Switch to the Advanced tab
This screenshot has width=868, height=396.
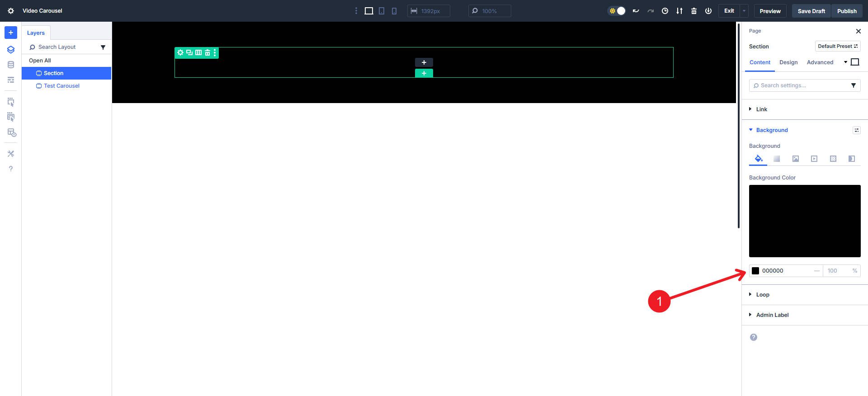click(x=820, y=62)
